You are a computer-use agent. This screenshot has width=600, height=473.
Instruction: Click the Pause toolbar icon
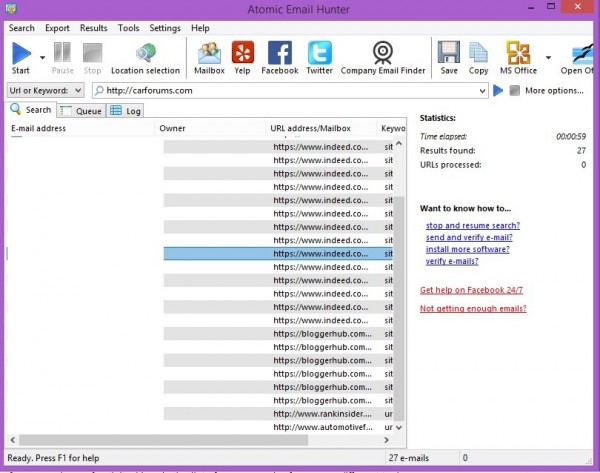tap(62, 52)
